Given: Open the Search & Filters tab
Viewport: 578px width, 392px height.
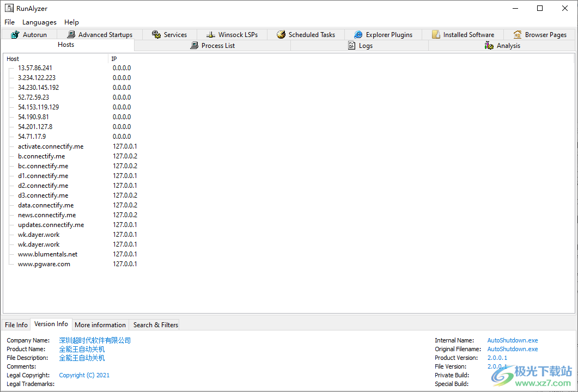Looking at the screenshot, I should click(156, 325).
